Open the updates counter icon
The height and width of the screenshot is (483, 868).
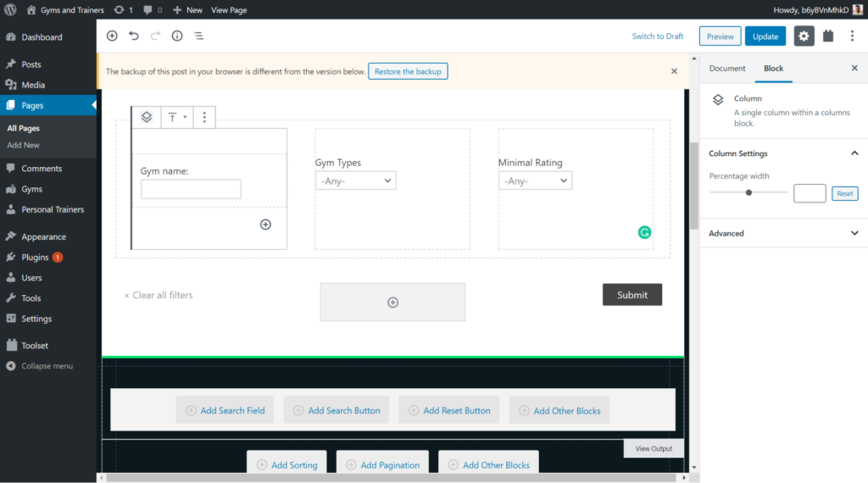click(119, 10)
